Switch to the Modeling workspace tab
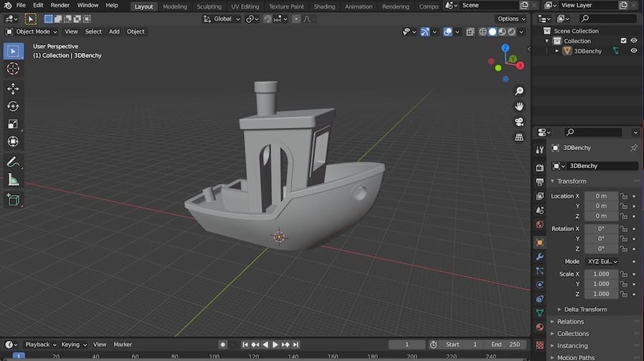Image resolution: width=644 pixels, height=361 pixels. [x=175, y=6]
